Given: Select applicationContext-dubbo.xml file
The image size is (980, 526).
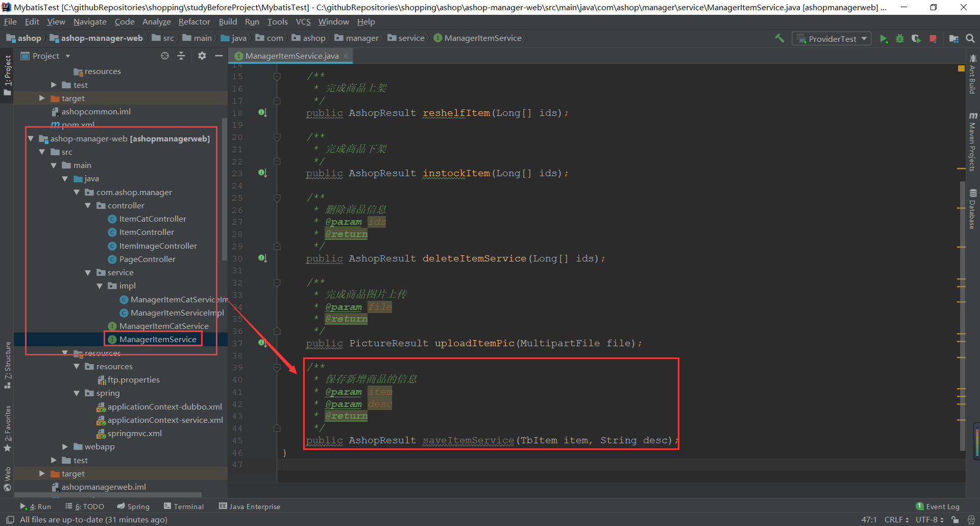Looking at the screenshot, I should pos(159,407).
